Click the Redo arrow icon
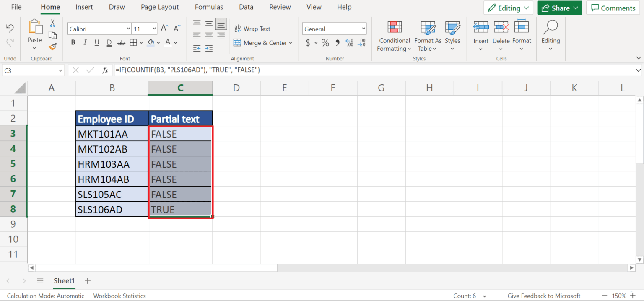This screenshot has height=301, width=644. click(10, 42)
